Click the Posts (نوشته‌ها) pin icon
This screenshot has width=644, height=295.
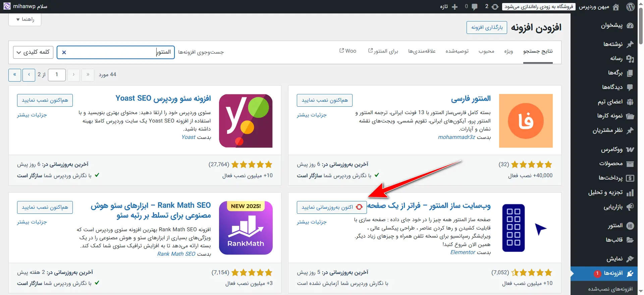pyautogui.click(x=630, y=44)
